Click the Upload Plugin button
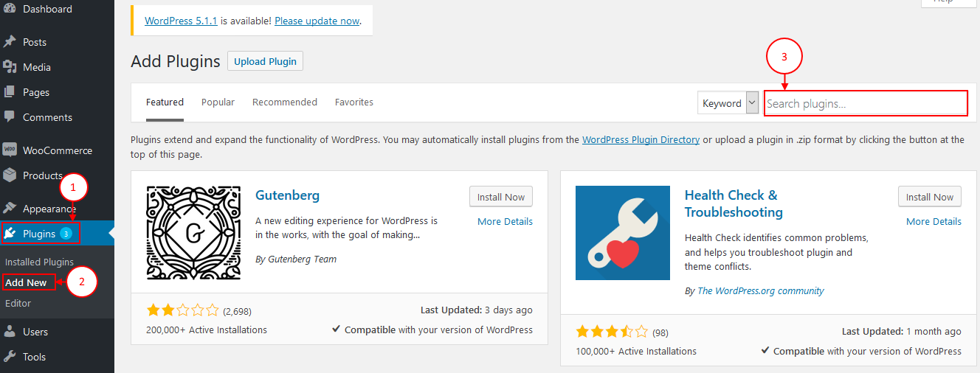Image resolution: width=980 pixels, height=373 pixels. click(x=265, y=61)
